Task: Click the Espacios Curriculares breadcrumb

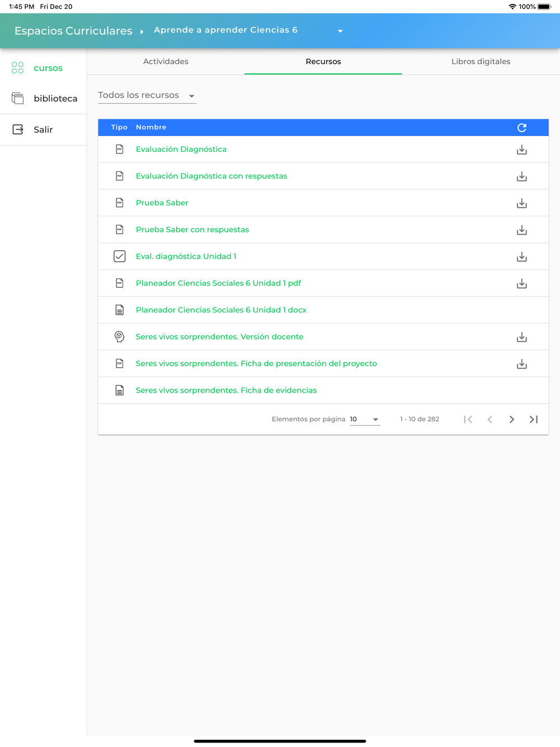Action: click(x=73, y=31)
